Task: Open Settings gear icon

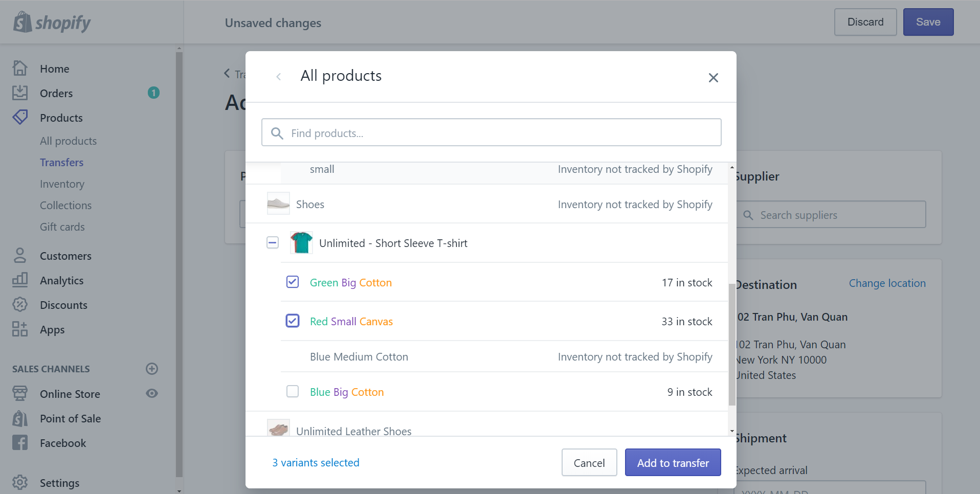Action: pyautogui.click(x=20, y=482)
